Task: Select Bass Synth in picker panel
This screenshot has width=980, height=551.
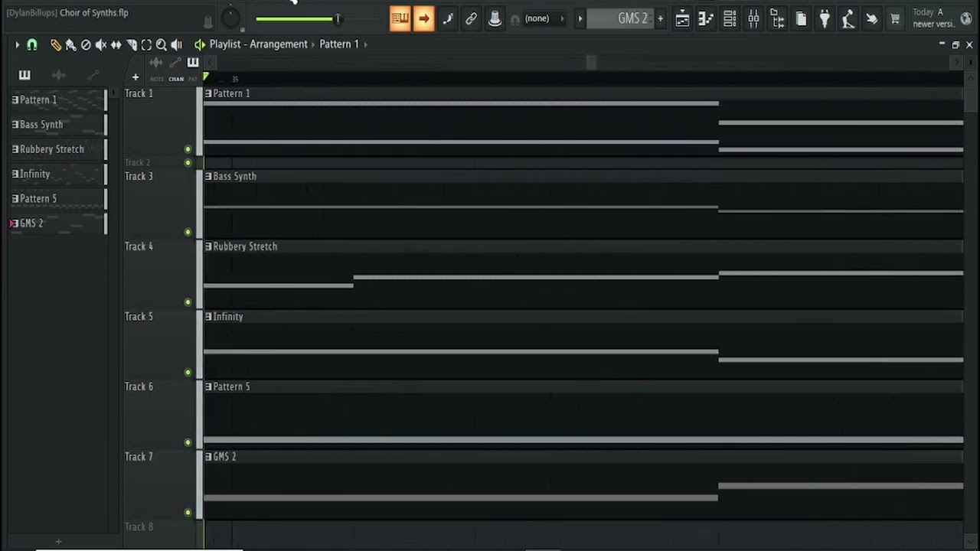Action: pyautogui.click(x=57, y=125)
